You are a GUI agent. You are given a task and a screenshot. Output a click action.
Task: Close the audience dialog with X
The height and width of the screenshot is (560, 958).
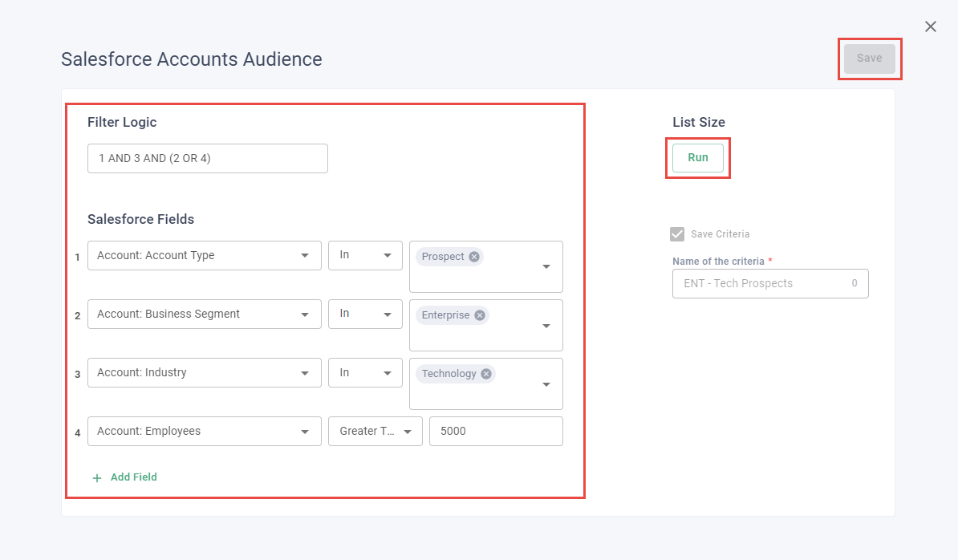tap(931, 26)
